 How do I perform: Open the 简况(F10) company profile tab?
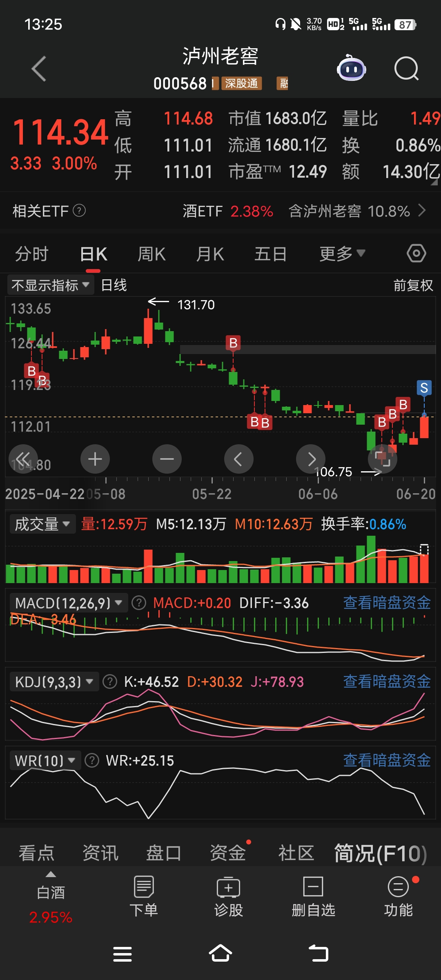(x=381, y=853)
